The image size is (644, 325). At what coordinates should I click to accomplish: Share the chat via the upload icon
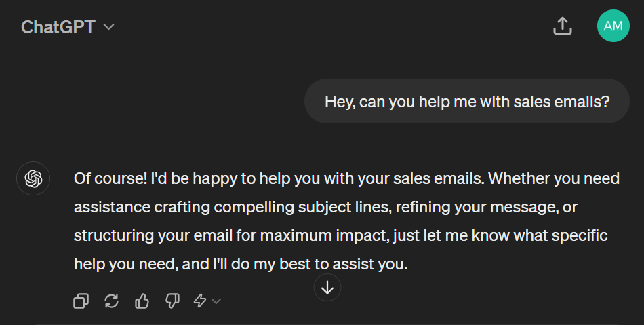pyautogui.click(x=563, y=26)
